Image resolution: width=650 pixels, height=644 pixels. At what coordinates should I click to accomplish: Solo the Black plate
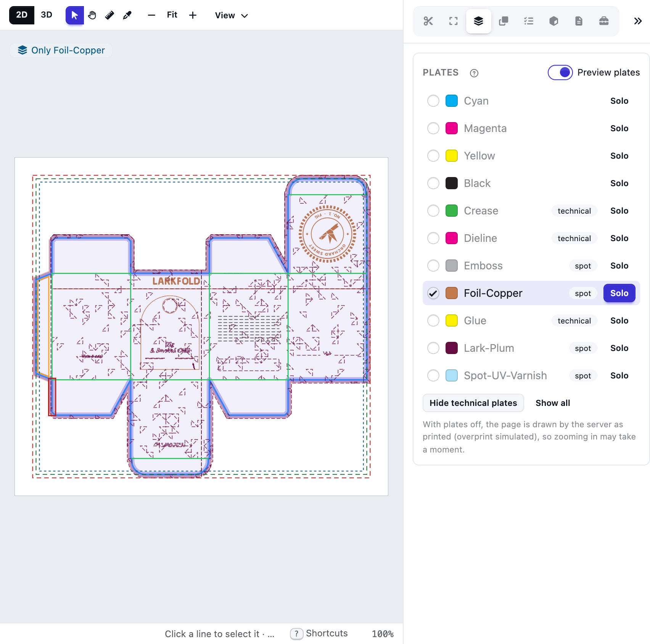tap(619, 183)
